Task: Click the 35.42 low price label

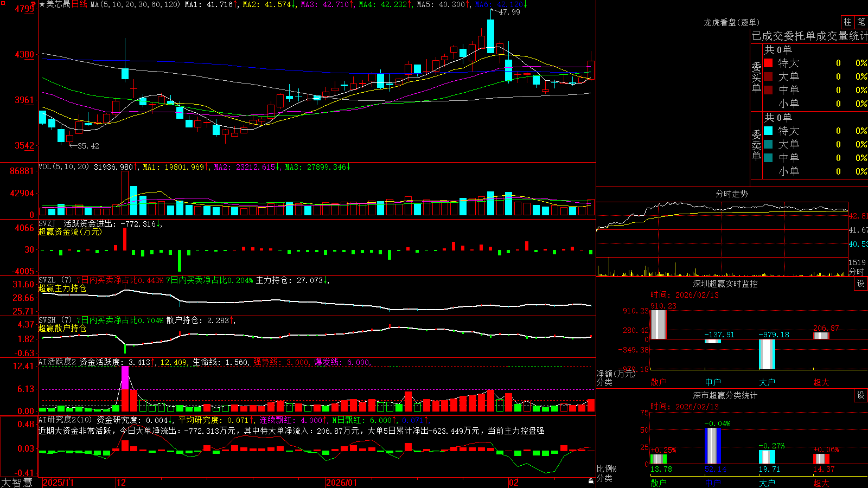Action: [x=88, y=146]
